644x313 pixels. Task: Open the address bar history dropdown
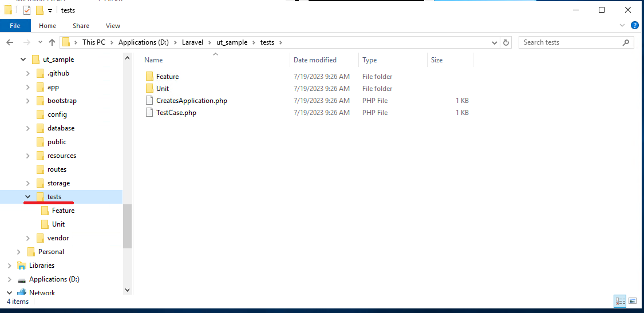coord(495,42)
